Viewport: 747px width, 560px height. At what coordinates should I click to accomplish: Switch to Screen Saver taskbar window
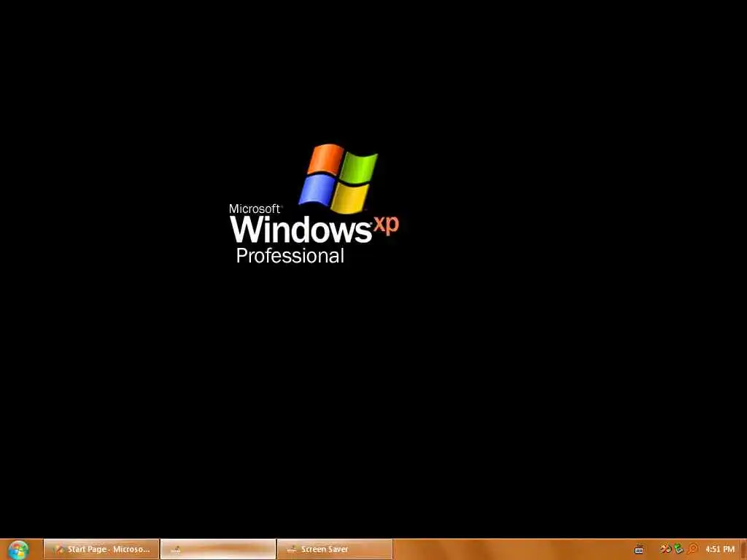tap(335, 549)
